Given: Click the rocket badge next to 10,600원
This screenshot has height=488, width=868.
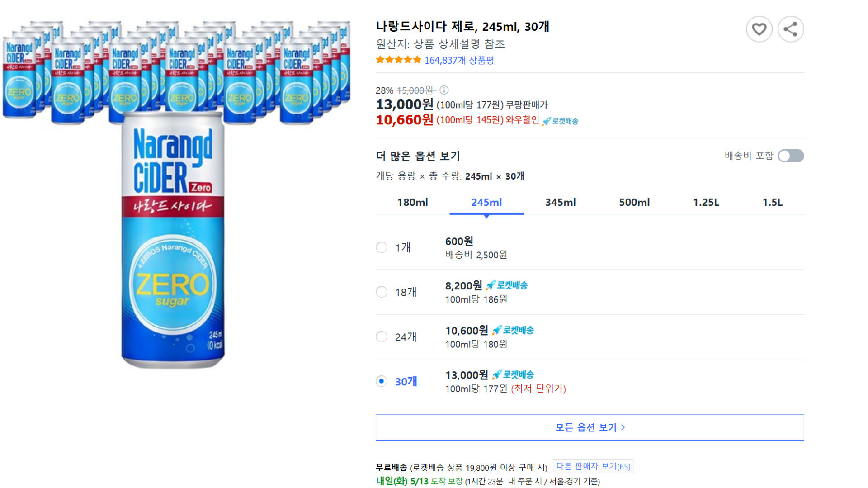Looking at the screenshot, I should (513, 330).
